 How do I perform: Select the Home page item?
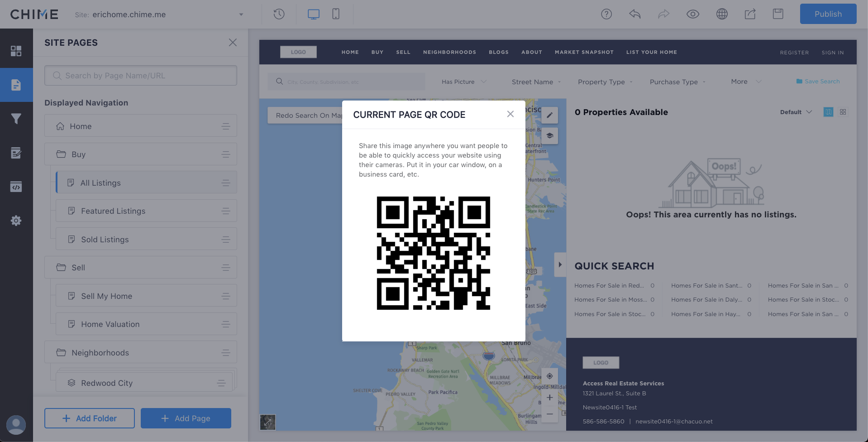tap(141, 126)
